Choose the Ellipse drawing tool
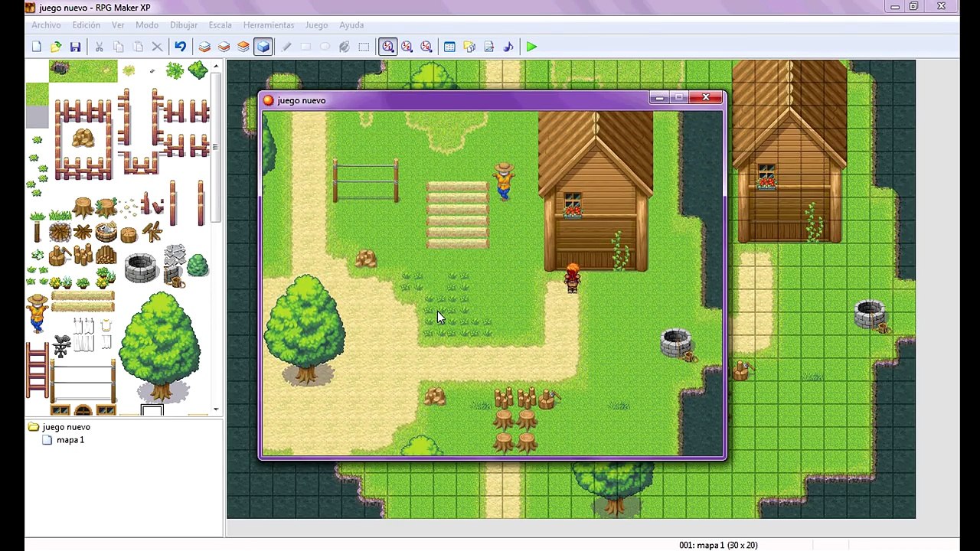 (325, 47)
